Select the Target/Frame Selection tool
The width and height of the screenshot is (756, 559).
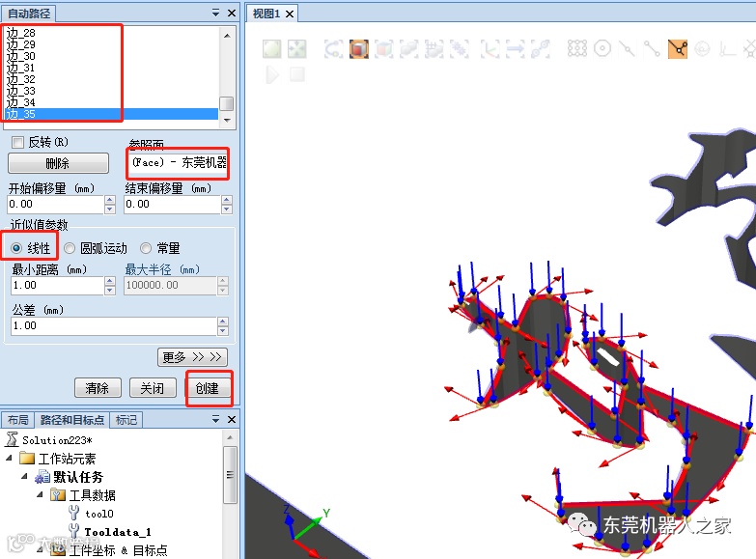click(490, 48)
